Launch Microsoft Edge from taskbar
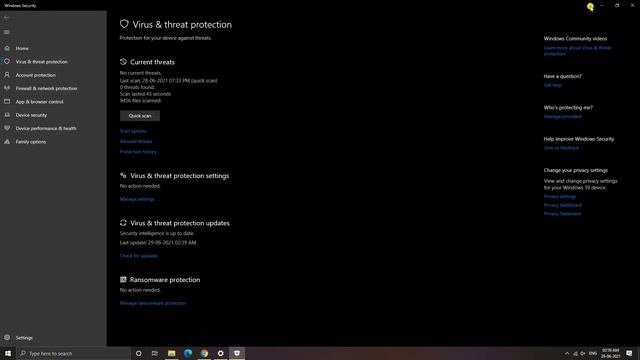 coord(188,353)
